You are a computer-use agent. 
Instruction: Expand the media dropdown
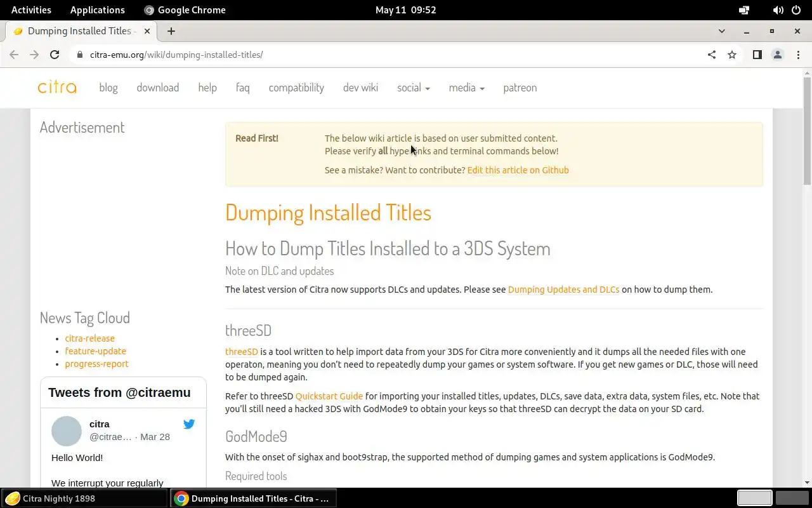coord(466,88)
